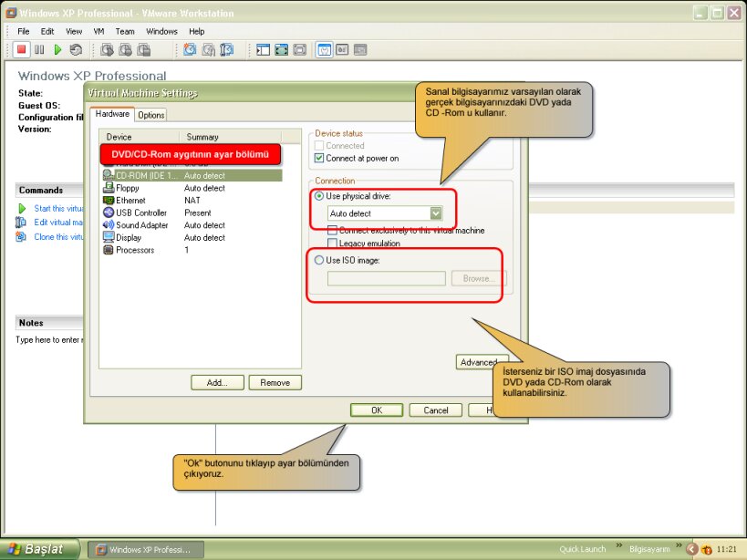
Task: Click the Device column header
Action: click(x=140, y=137)
